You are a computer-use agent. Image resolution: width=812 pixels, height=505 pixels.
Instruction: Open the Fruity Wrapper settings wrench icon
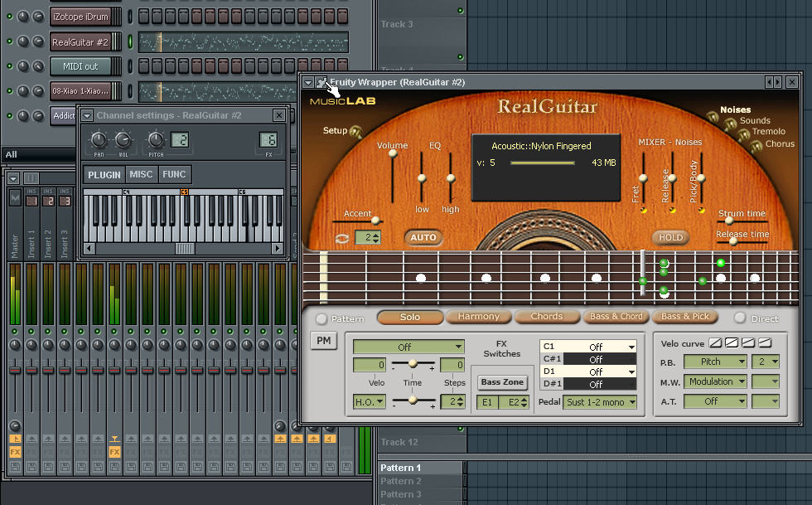click(x=321, y=82)
